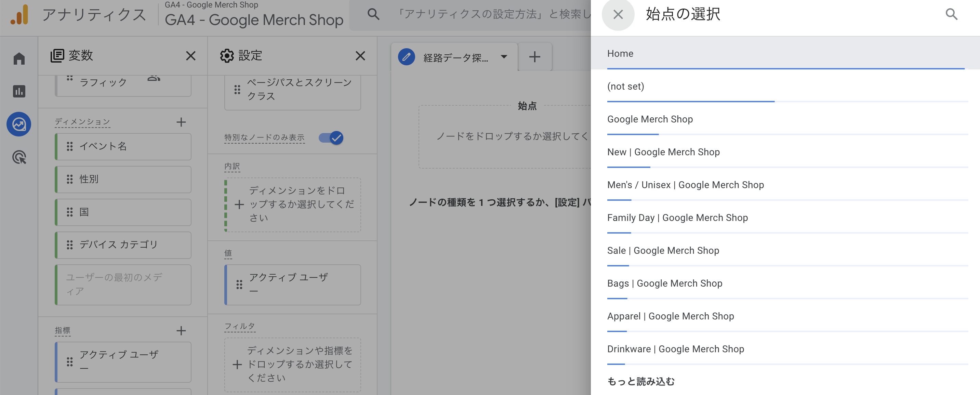
Task: Open the GA4 - Google Merch Shop property selector
Action: 254,15
